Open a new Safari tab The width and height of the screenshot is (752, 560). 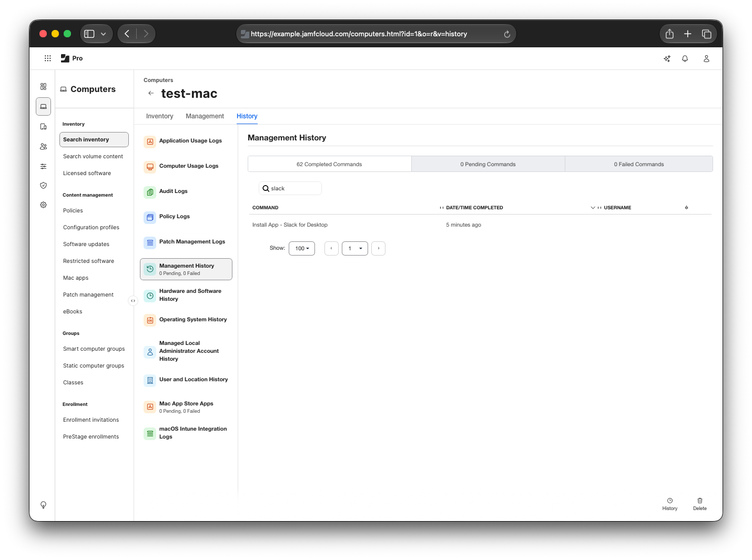pos(687,34)
